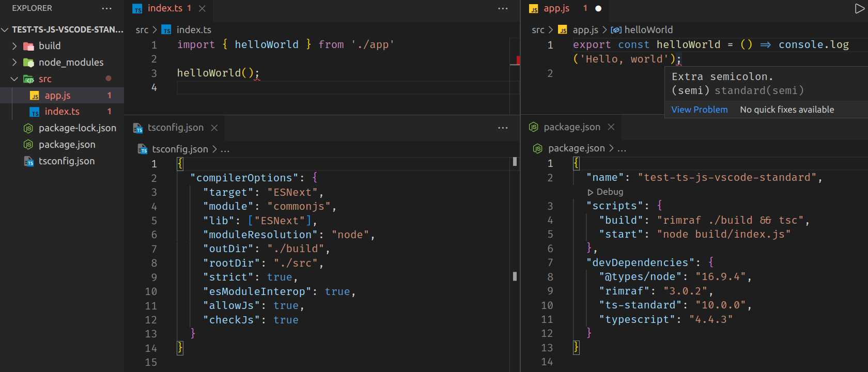Click the variable symbol icon before helloWorld breadcrumb
The height and width of the screenshot is (372, 868).
pos(616,30)
